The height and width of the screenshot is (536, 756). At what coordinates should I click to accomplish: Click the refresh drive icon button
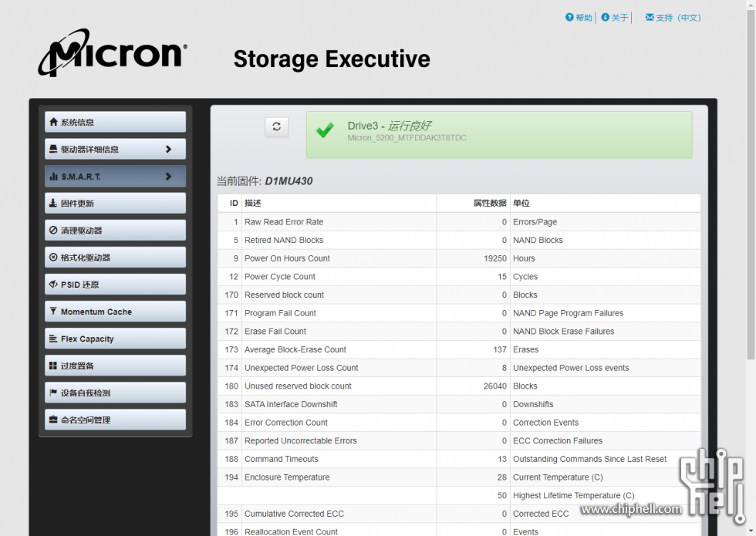276,126
